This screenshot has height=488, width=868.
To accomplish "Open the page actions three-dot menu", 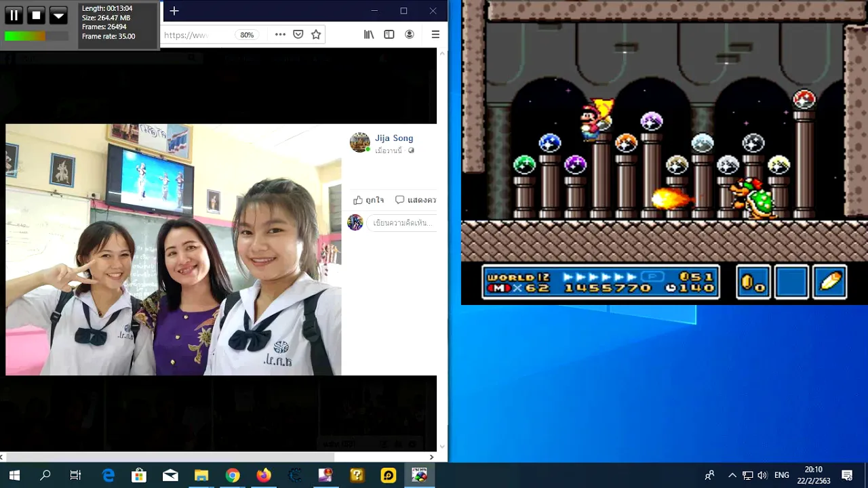I will [280, 35].
